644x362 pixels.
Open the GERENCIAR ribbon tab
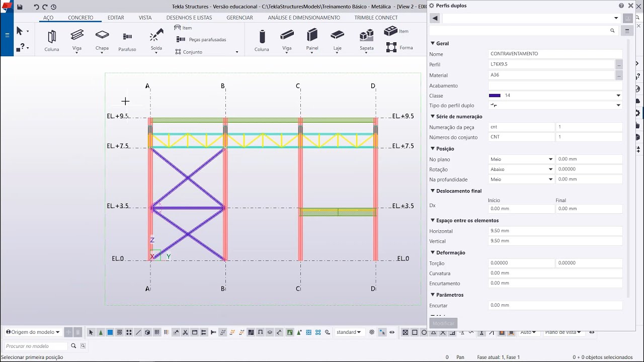point(240,18)
